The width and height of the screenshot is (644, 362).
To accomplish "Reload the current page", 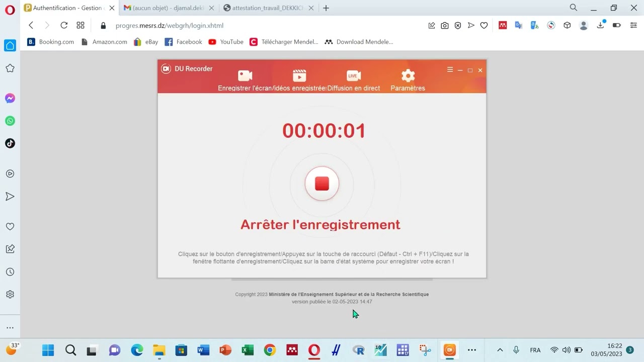I will [x=64, y=25].
